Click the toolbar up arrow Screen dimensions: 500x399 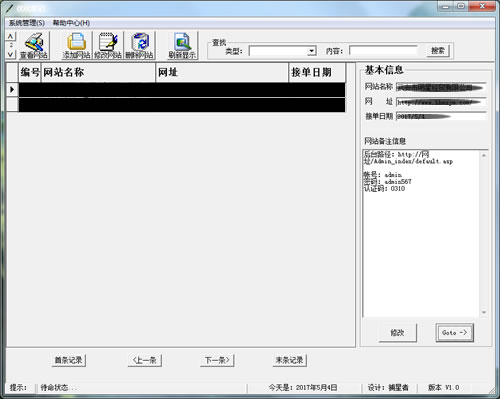(x=11, y=36)
